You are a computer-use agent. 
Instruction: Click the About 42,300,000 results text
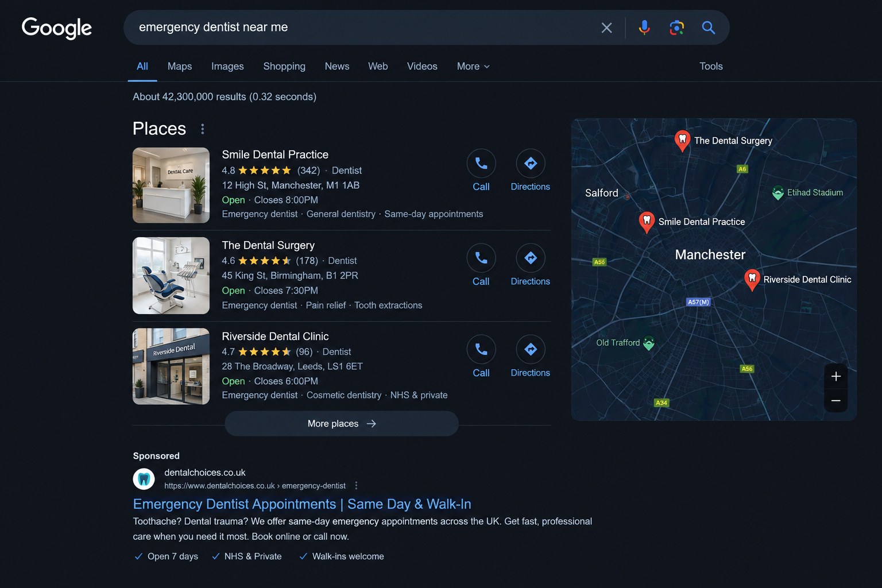click(225, 97)
